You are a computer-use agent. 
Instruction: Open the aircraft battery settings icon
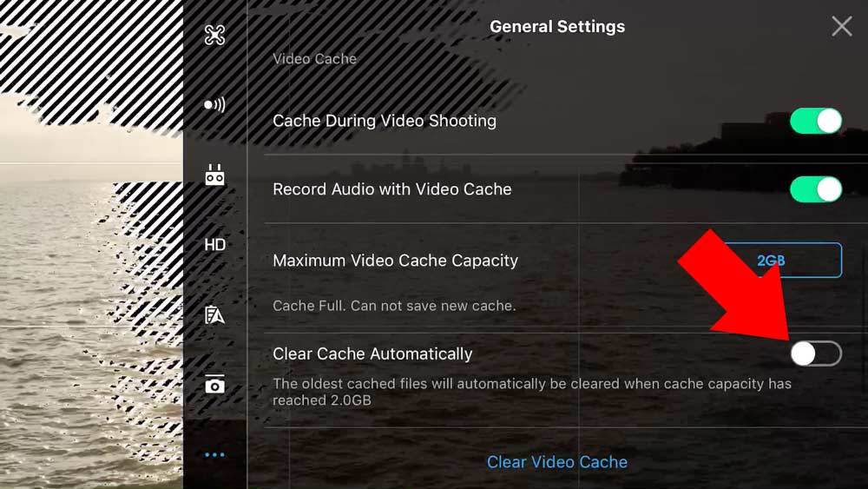tap(214, 314)
